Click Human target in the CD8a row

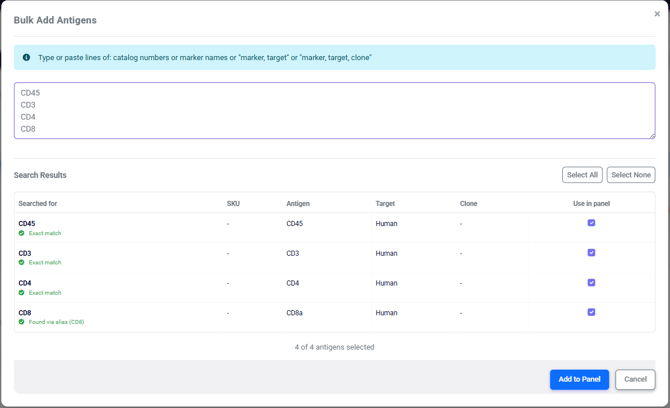pyautogui.click(x=386, y=313)
